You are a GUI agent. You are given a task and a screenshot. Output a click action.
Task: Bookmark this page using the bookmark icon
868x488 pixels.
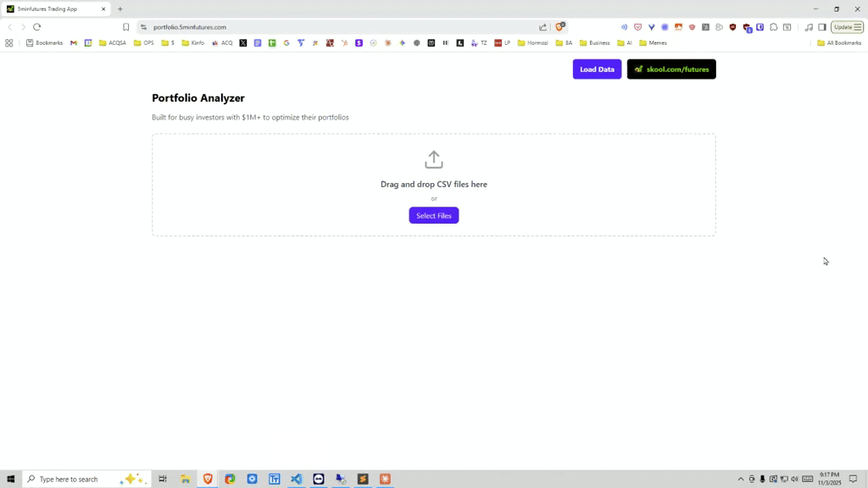coord(125,26)
